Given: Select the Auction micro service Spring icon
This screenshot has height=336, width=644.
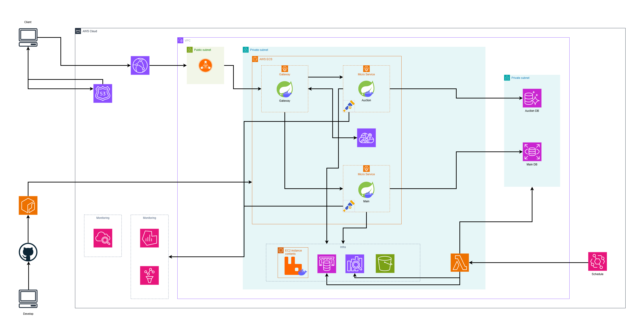Looking at the screenshot, I should coord(366,89).
